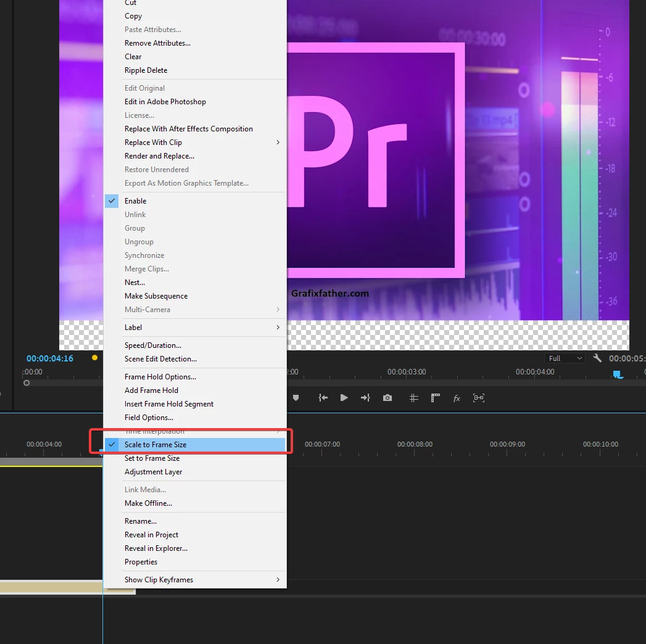
Task: Select Rename... entry
Action: (x=195, y=521)
